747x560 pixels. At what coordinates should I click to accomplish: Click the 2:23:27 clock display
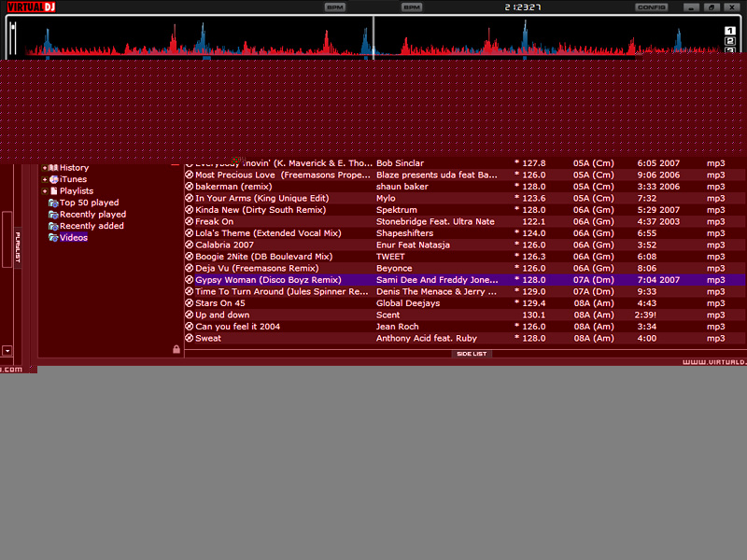point(523,7)
